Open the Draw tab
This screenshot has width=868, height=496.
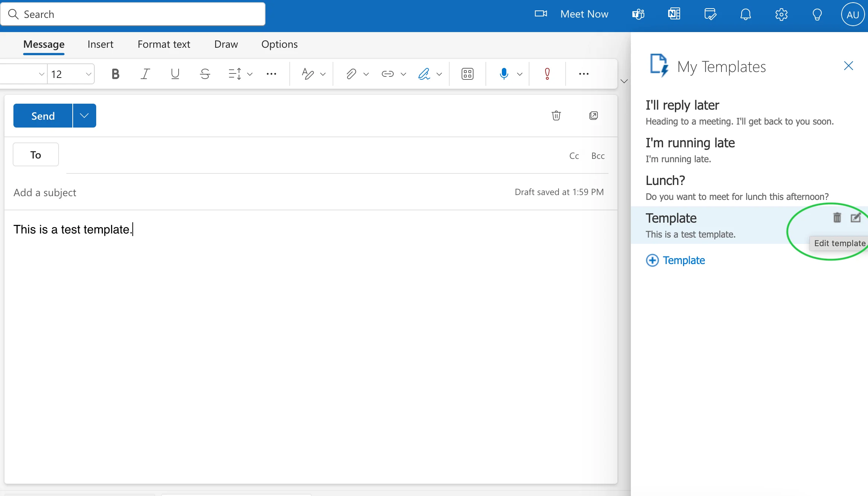(x=226, y=44)
